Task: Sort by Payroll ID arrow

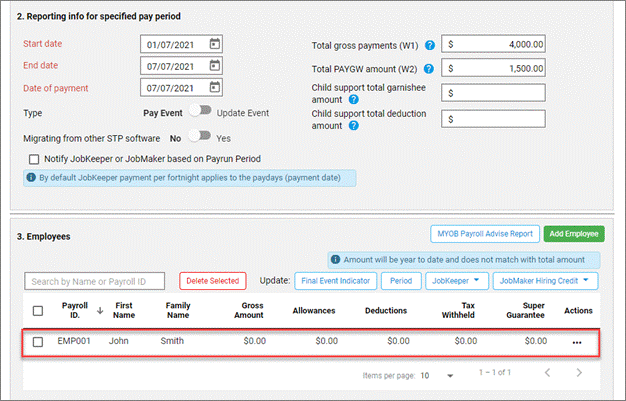Action: click(100, 310)
